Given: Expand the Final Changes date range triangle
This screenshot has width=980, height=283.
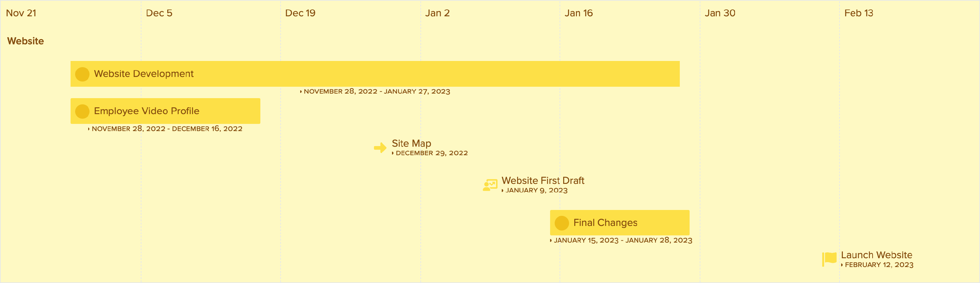Looking at the screenshot, I should 551,241.
